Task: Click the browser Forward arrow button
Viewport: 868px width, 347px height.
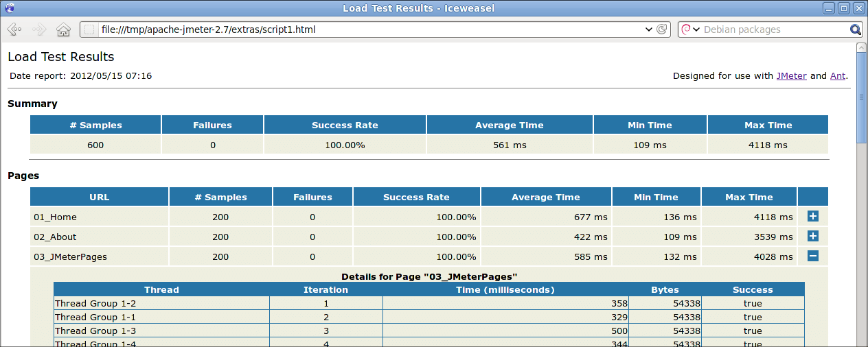Action: click(38, 29)
